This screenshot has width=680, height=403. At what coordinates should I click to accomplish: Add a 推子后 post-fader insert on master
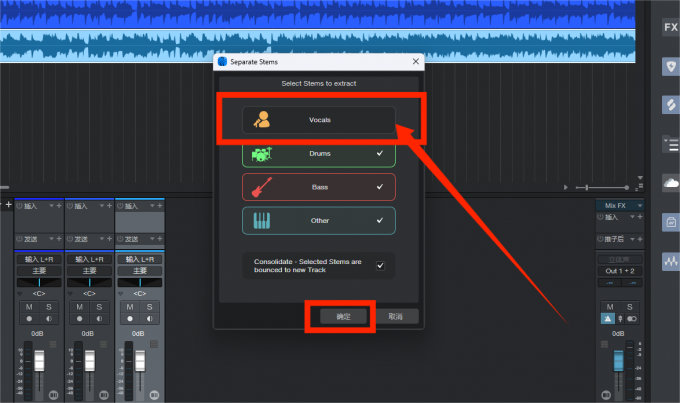(x=640, y=239)
